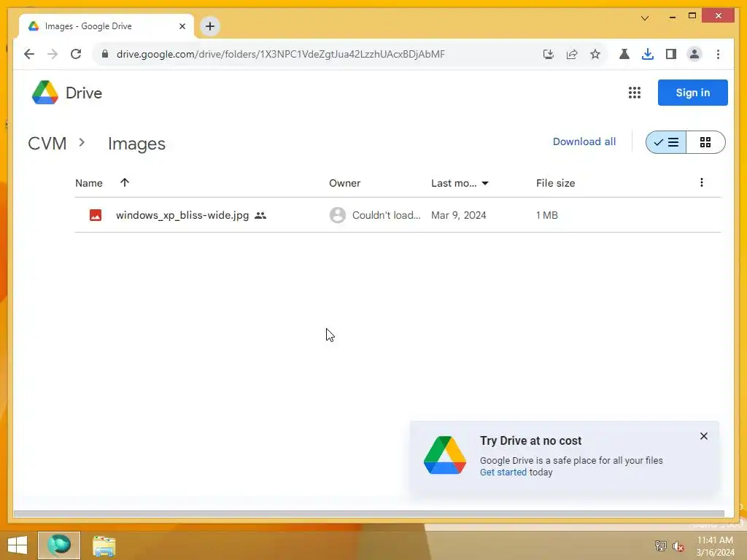Click the Sign in button
The width and height of the screenshot is (747, 560).
[693, 93]
